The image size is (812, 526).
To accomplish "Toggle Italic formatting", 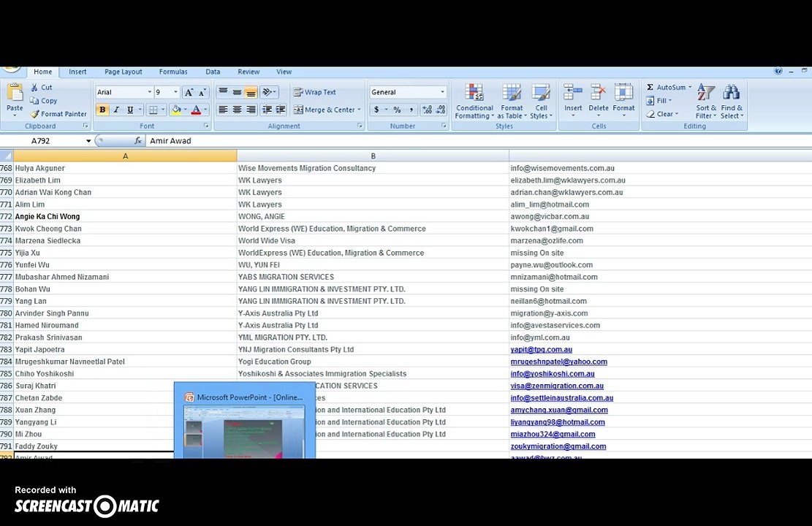I will tap(116, 110).
